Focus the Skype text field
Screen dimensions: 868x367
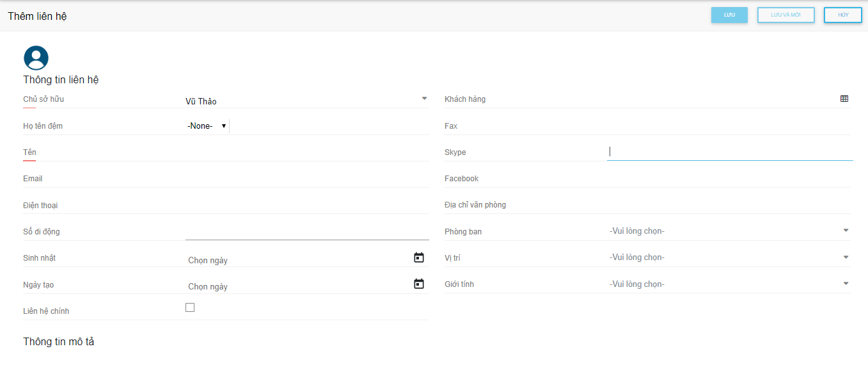(x=729, y=152)
